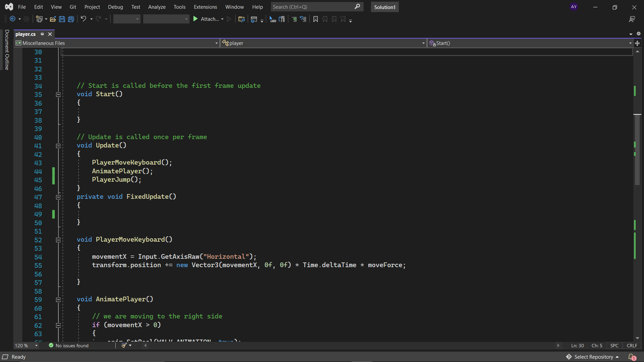Toggle a bookmark with the bookmark icon

tap(315, 19)
